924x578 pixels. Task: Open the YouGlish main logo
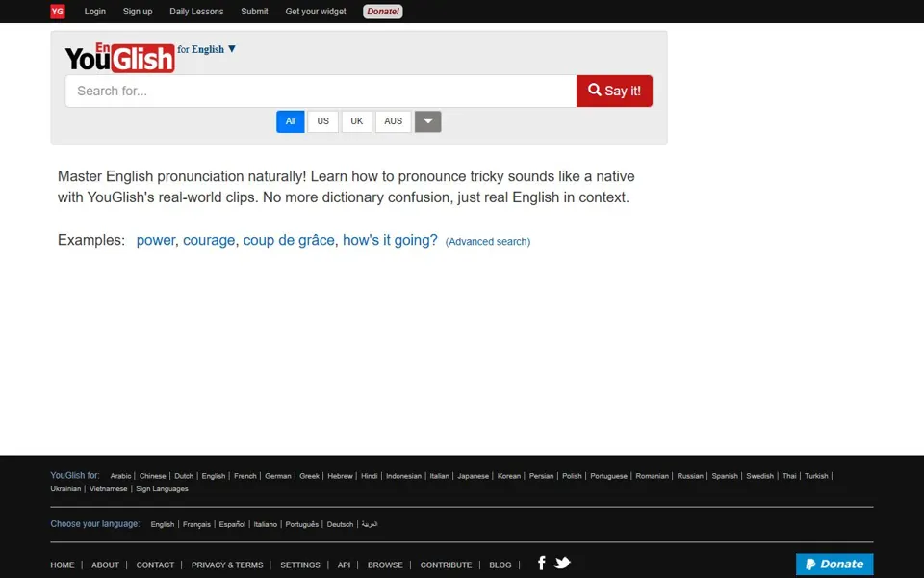119,58
